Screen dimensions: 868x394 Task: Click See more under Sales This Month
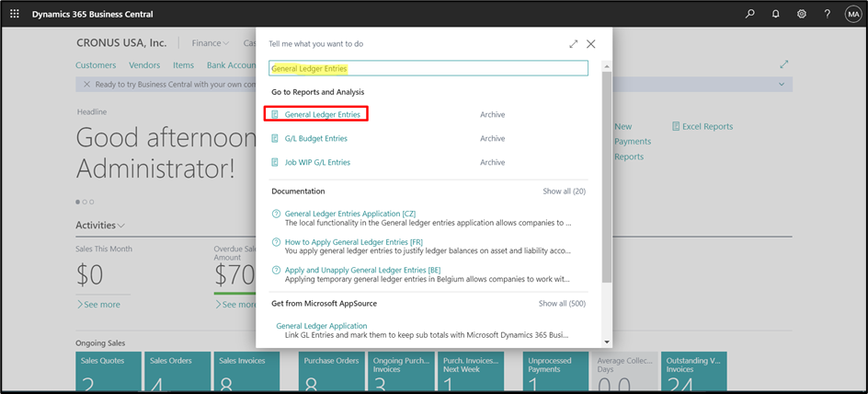pyautogui.click(x=98, y=304)
